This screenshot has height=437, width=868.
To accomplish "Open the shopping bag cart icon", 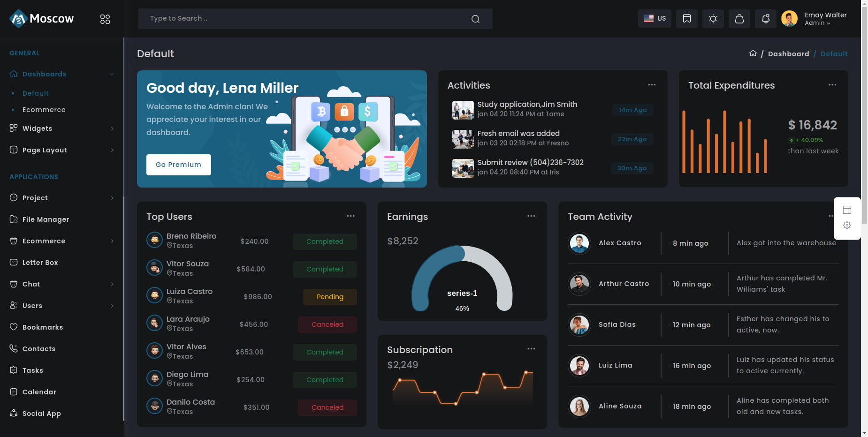I will (x=739, y=19).
